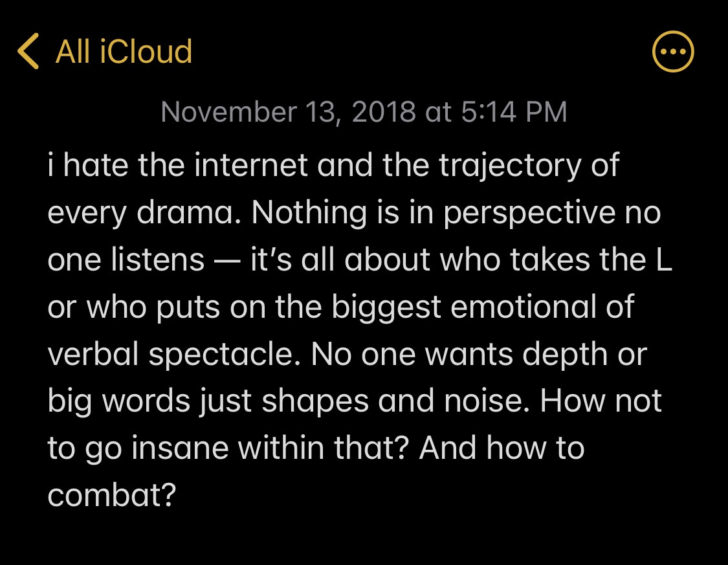Tap the word 'shapes' in note
The width and height of the screenshot is (728, 565).
[x=314, y=401]
